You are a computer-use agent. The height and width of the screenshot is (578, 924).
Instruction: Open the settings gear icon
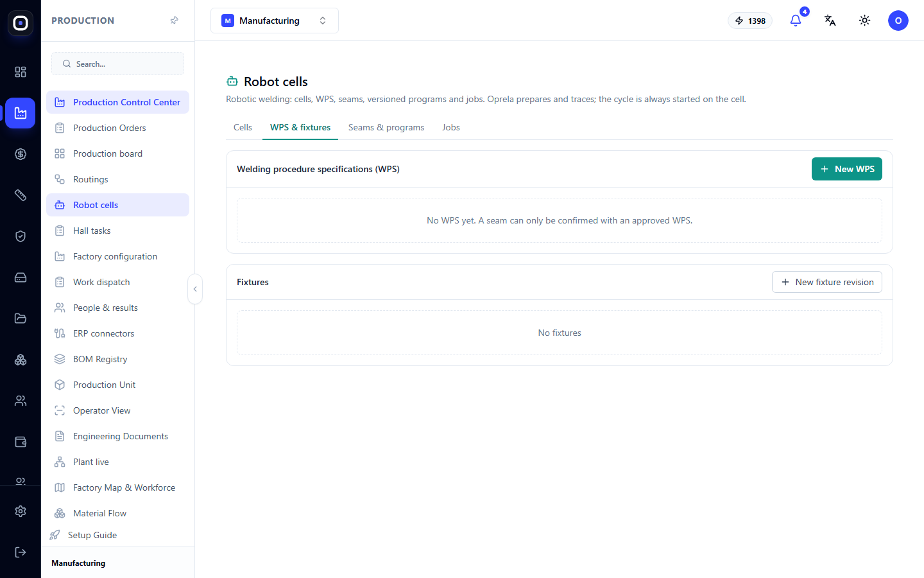point(21,511)
